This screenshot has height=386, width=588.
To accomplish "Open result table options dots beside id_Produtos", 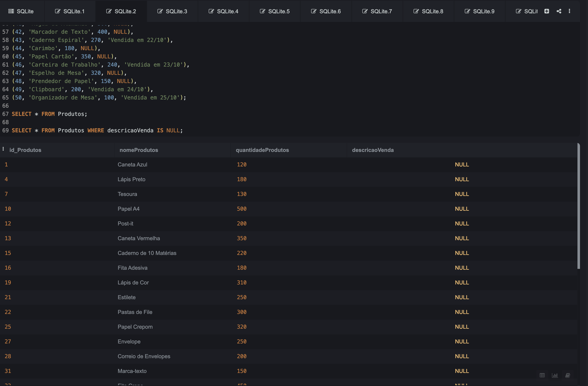I will pos(3,149).
